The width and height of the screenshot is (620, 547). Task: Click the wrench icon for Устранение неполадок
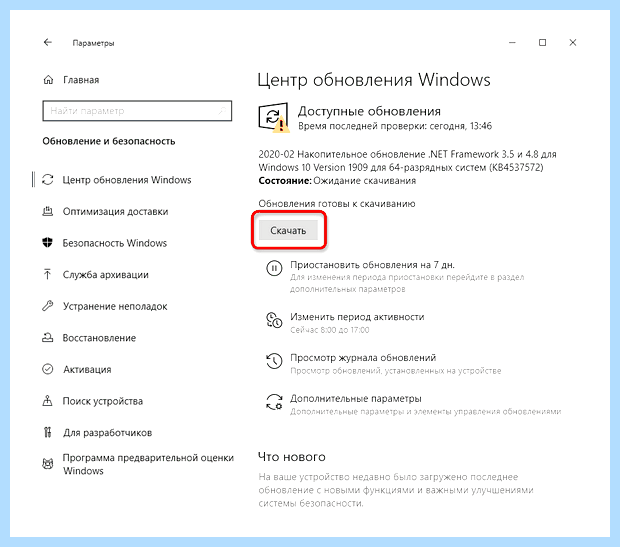point(48,306)
